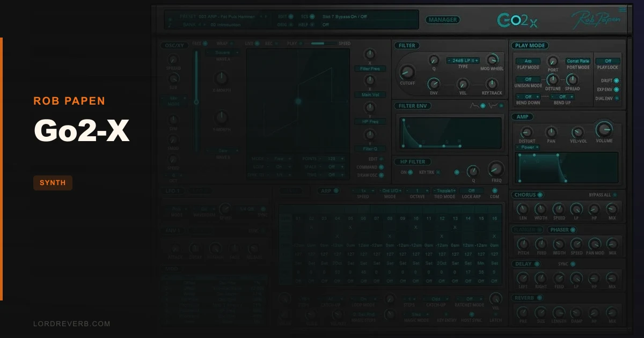Select the LFO 1 tab
This screenshot has width=644, height=338.
(x=173, y=191)
